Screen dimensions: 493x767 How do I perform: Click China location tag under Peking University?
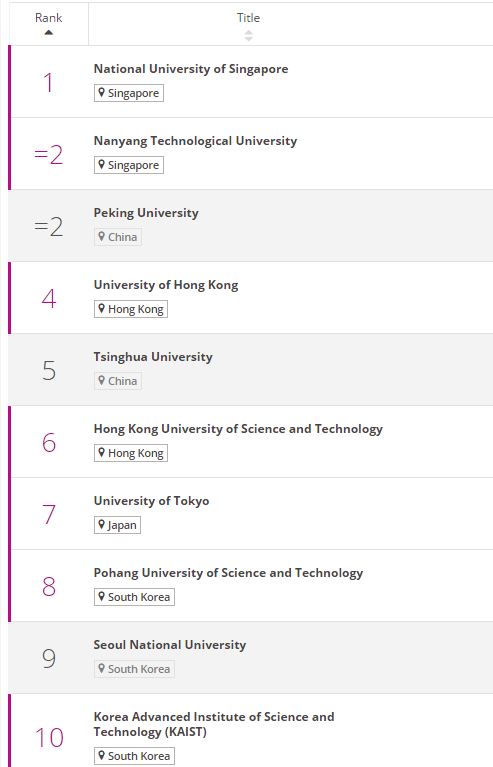[118, 237]
